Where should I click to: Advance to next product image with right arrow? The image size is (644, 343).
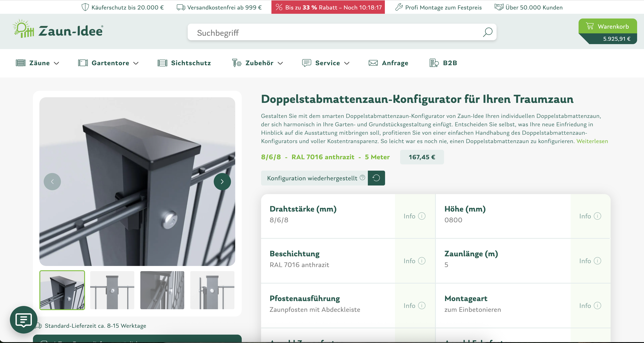point(222,181)
